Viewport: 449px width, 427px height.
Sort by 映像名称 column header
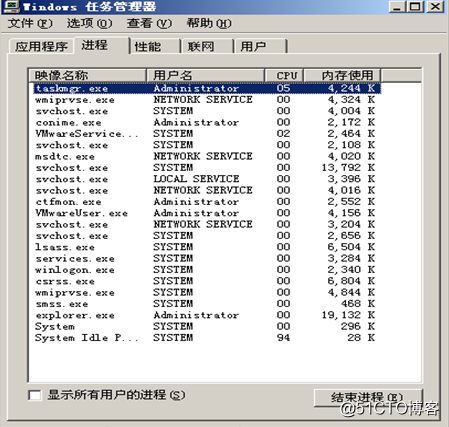87,75
